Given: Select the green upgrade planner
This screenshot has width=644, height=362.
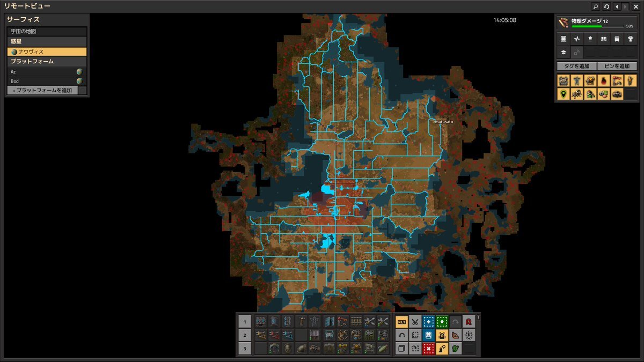Looking at the screenshot, I should [x=442, y=322].
